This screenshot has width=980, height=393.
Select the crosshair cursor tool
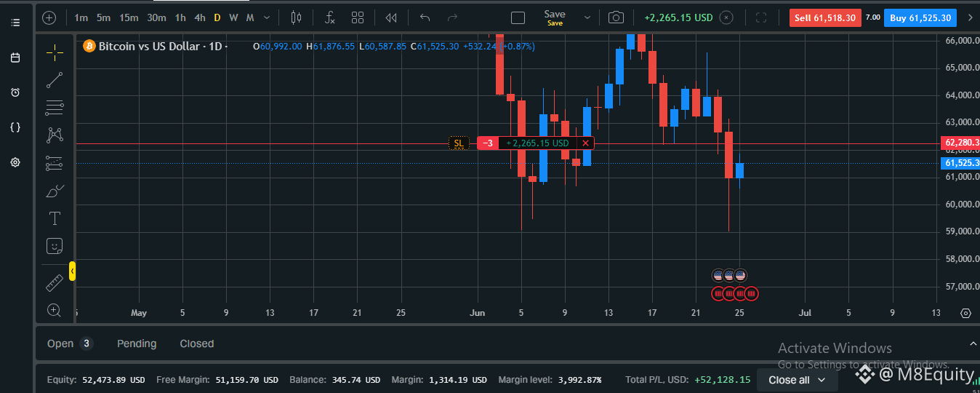[x=55, y=52]
